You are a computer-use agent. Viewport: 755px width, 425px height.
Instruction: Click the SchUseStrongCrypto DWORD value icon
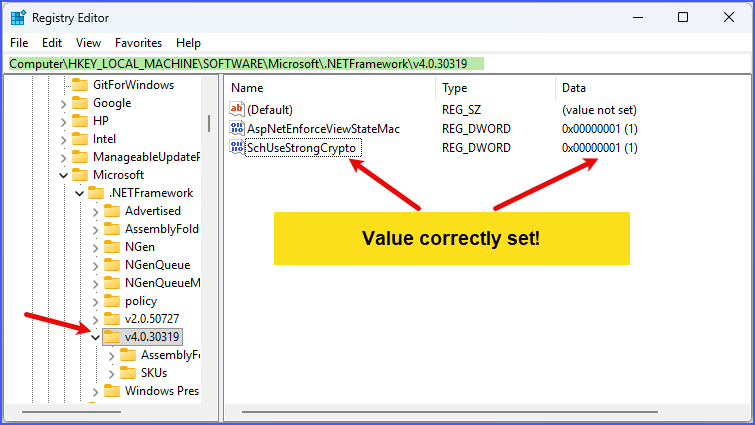237,148
